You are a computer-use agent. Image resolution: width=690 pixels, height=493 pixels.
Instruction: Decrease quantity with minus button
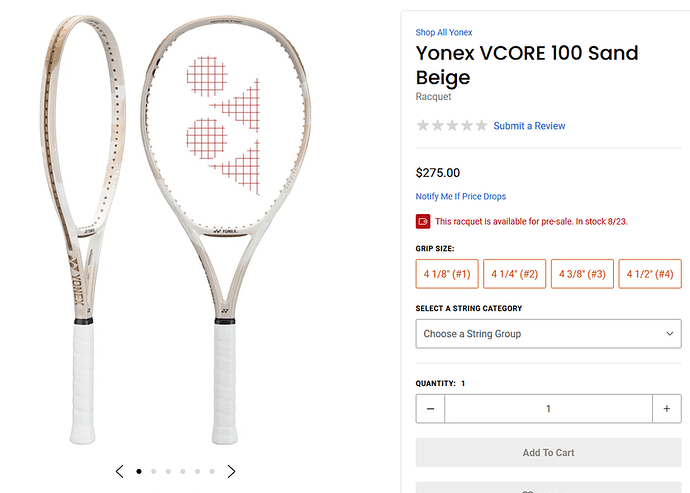(430, 409)
